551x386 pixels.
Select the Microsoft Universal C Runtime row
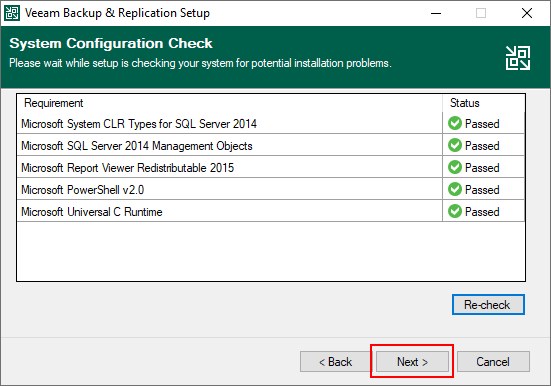(271, 212)
